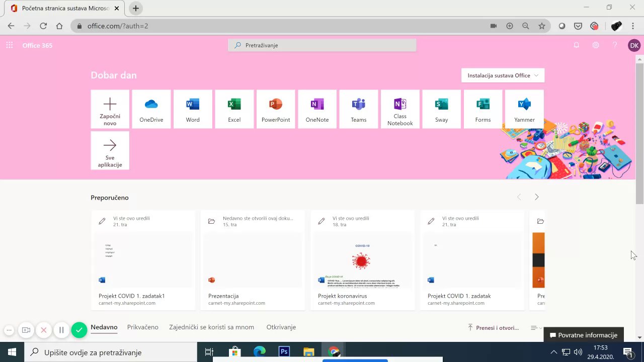Image resolution: width=644 pixels, height=362 pixels.
Task: Click the Pretraživanje search box
Action: pos(322,45)
